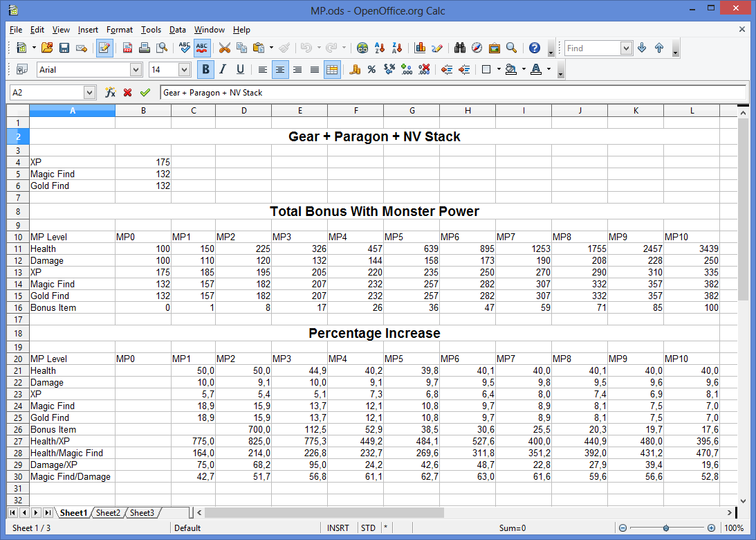Screen dimensions: 756x540
Task: Open Find & Replace binoculars
Action: coord(459,48)
